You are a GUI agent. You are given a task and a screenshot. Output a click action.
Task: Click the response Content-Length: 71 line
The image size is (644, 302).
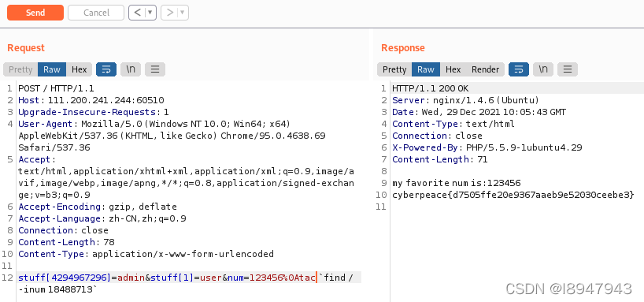(x=440, y=159)
